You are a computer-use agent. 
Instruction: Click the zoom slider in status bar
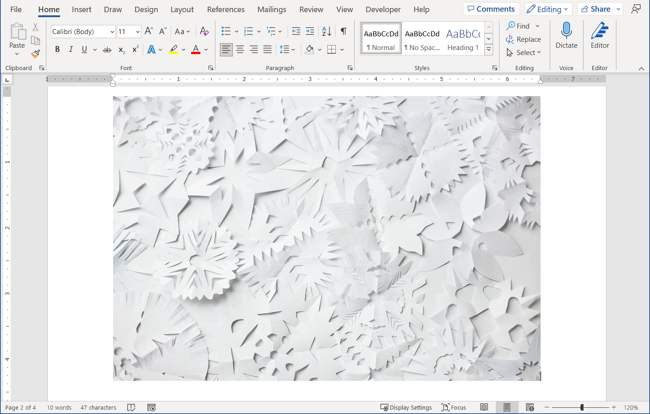582,407
